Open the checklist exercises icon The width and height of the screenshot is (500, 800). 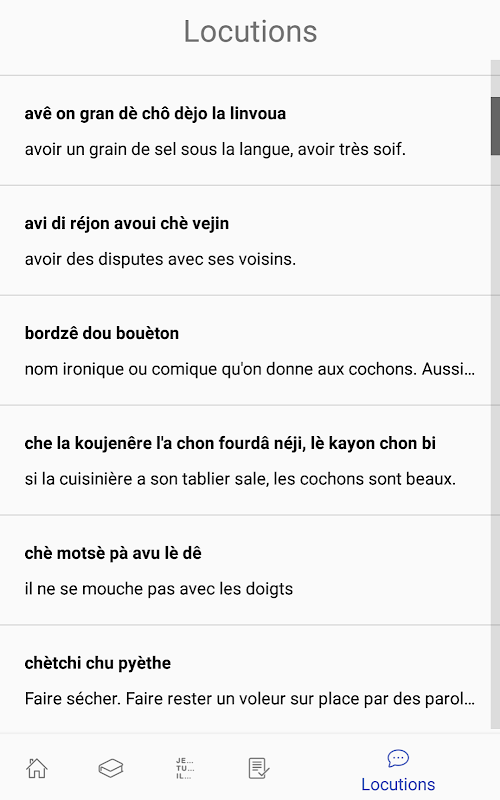(259, 768)
